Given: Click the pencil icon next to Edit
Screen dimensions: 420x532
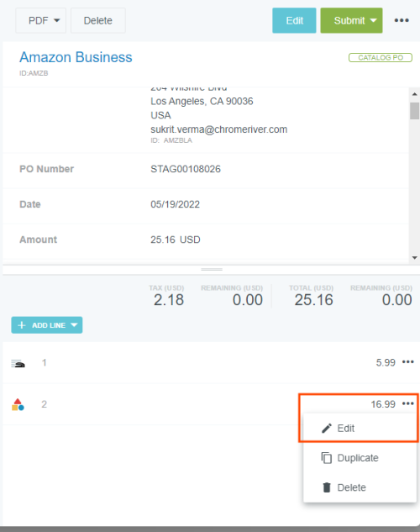Looking at the screenshot, I should 327,428.
